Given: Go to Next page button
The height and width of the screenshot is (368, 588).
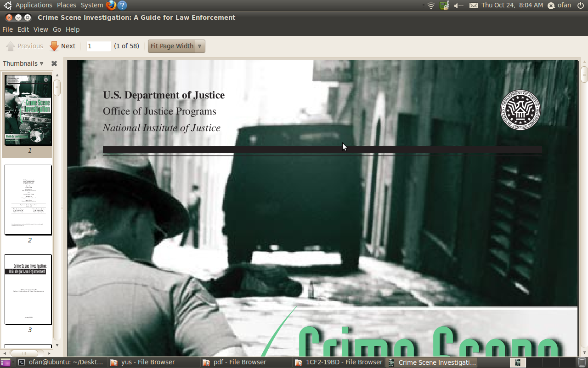Looking at the screenshot, I should click(x=62, y=46).
